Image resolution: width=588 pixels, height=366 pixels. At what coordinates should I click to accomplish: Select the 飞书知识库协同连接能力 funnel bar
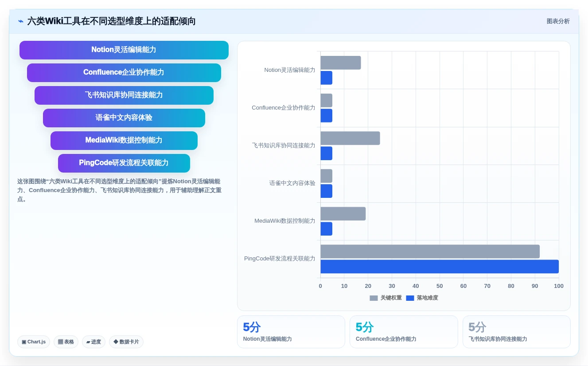point(124,95)
